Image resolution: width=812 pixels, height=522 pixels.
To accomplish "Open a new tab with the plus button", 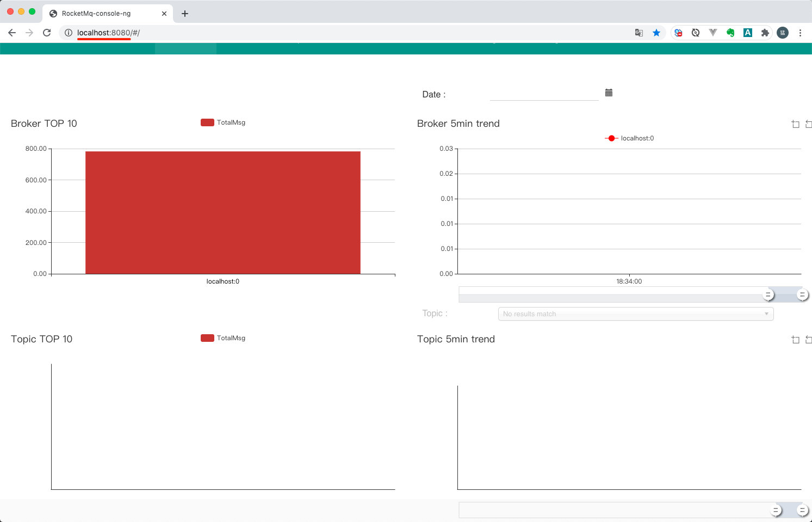I will 185,14.
